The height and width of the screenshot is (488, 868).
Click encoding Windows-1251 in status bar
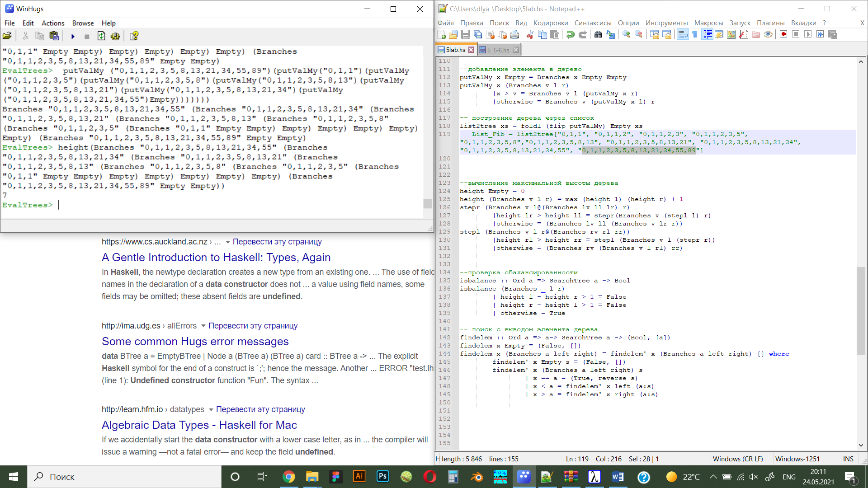pyautogui.click(x=797, y=459)
